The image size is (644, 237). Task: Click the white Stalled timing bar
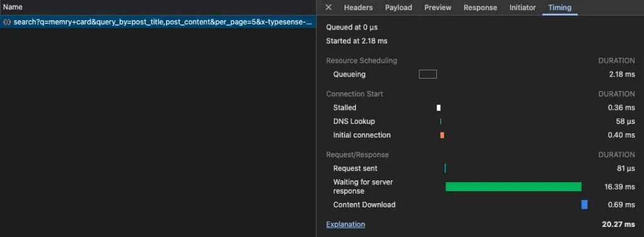pos(438,107)
